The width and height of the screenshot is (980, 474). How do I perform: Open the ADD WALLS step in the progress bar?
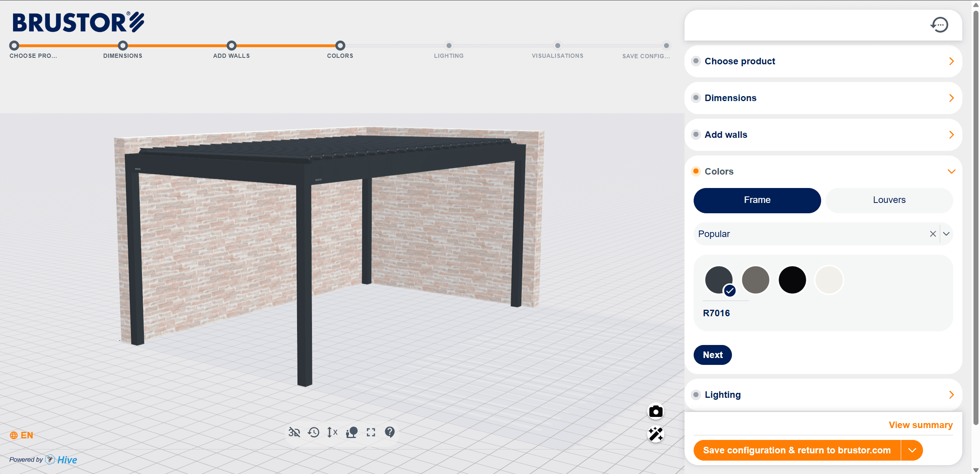click(x=231, y=46)
